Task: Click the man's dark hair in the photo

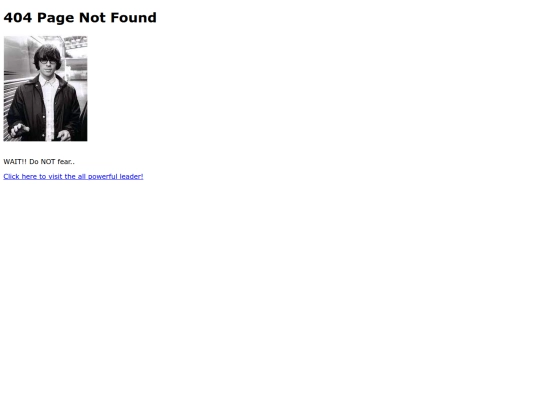Action: click(48, 52)
